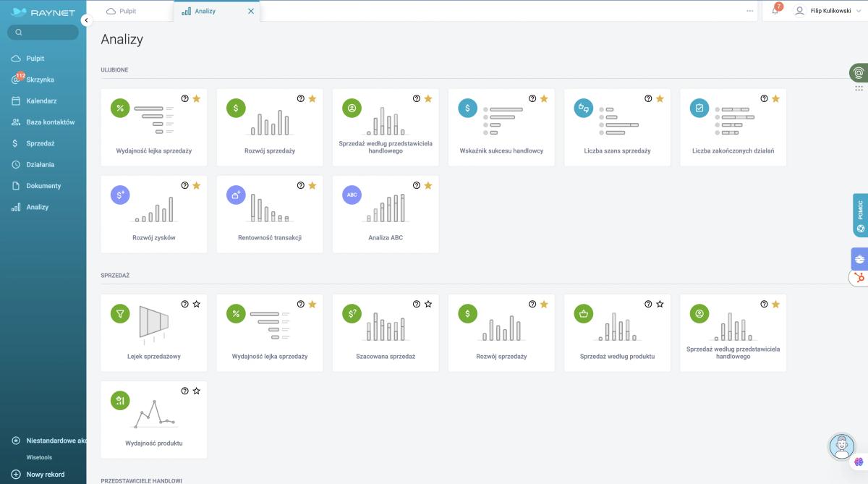Favorite Lejek sprzedażowy with star
The width and height of the screenshot is (868, 484).
click(x=196, y=304)
